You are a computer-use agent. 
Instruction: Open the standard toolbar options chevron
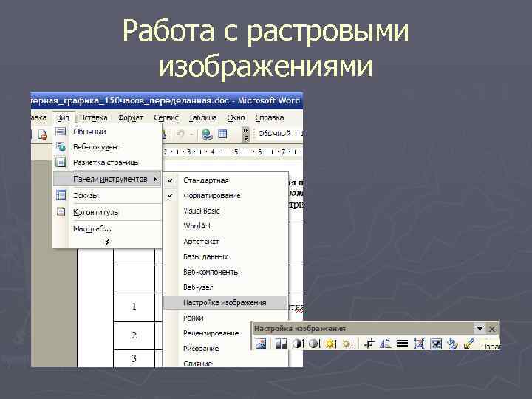click(x=245, y=134)
